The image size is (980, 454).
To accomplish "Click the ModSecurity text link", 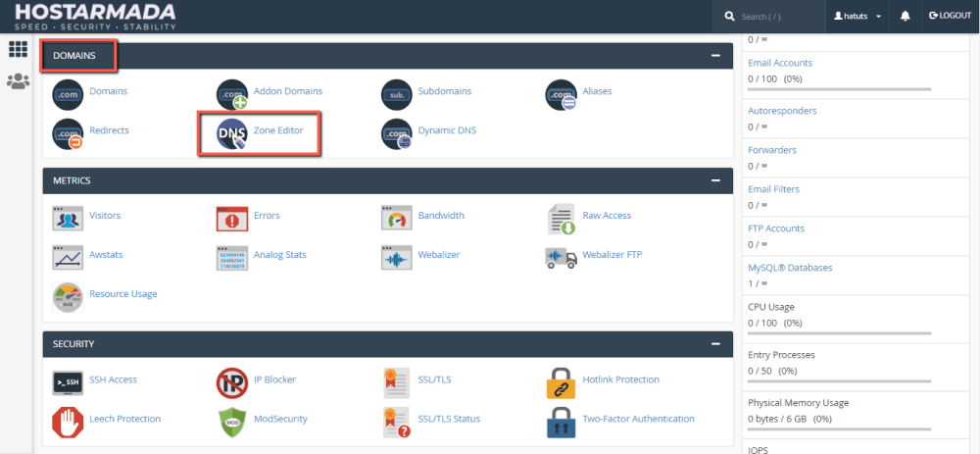I will (280, 419).
